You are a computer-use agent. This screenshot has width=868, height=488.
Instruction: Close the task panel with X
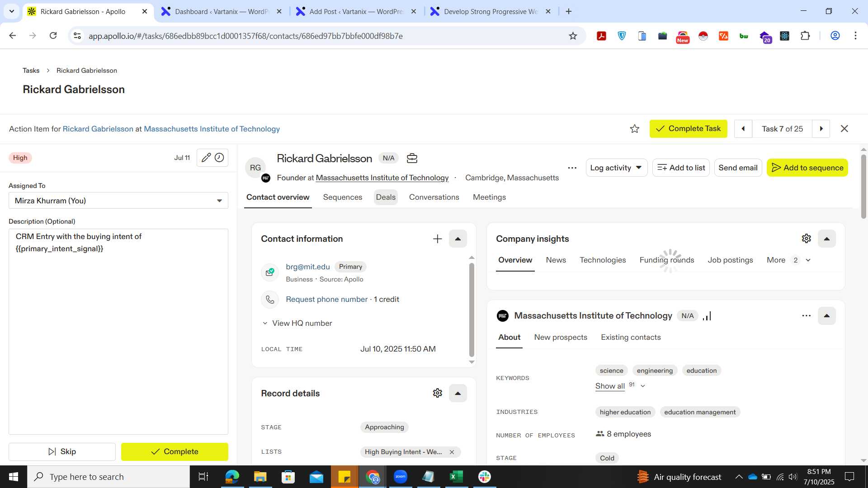point(844,129)
